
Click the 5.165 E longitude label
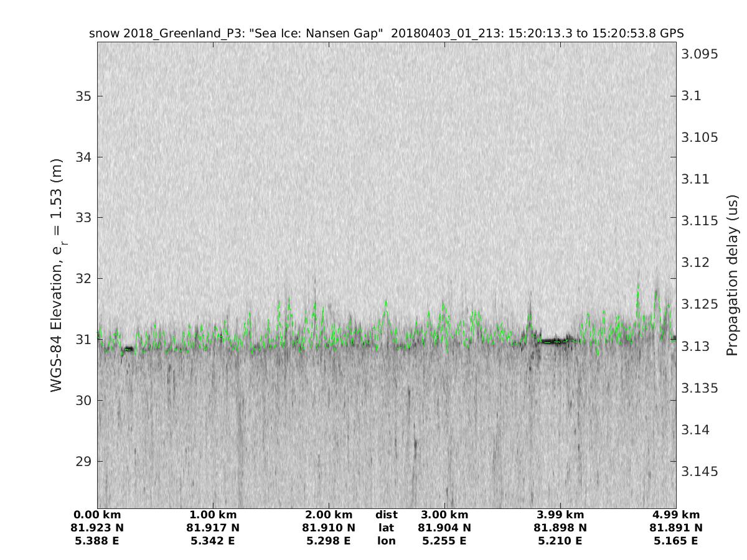pos(676,541)
